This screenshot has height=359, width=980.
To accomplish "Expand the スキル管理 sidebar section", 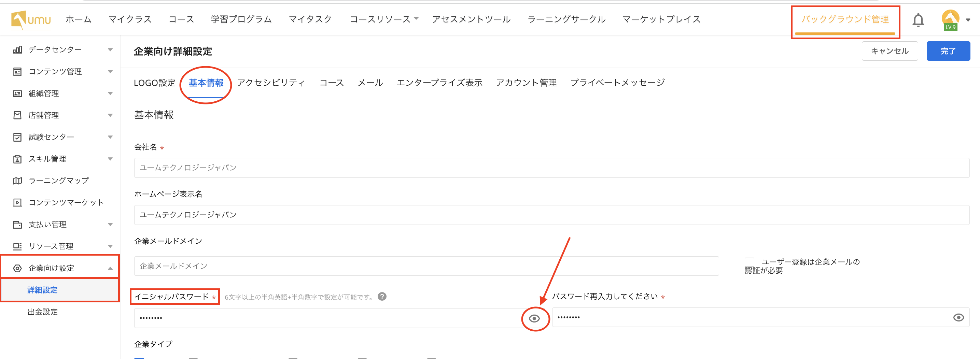I will (110, 159).
